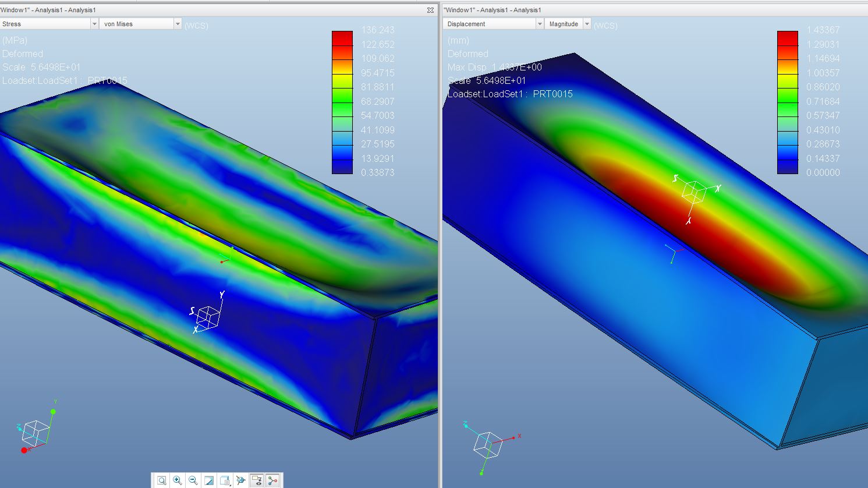Click the 1.43367 maximum displacement value
This screenshot has height=488, width=868.
(x=823, y=30)
